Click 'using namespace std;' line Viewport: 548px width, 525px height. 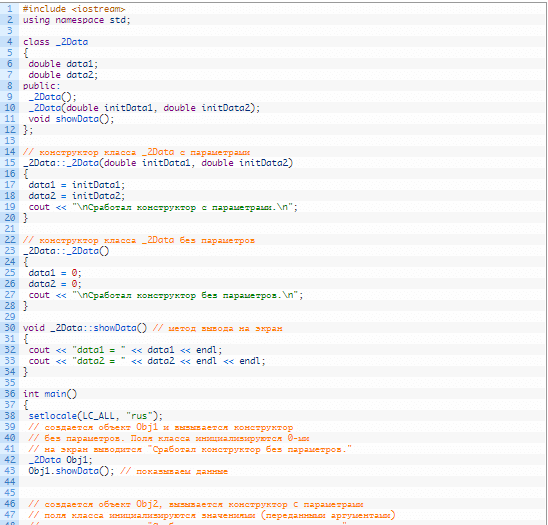77,20
